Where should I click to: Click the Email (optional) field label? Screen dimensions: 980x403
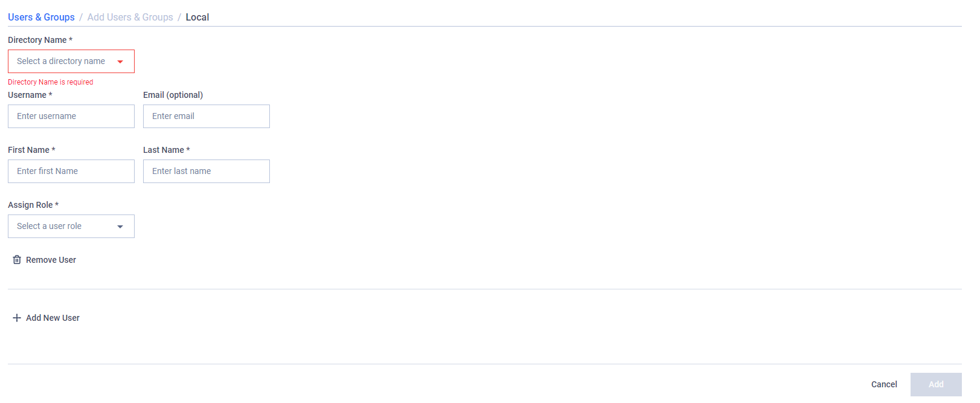[173, 95]
